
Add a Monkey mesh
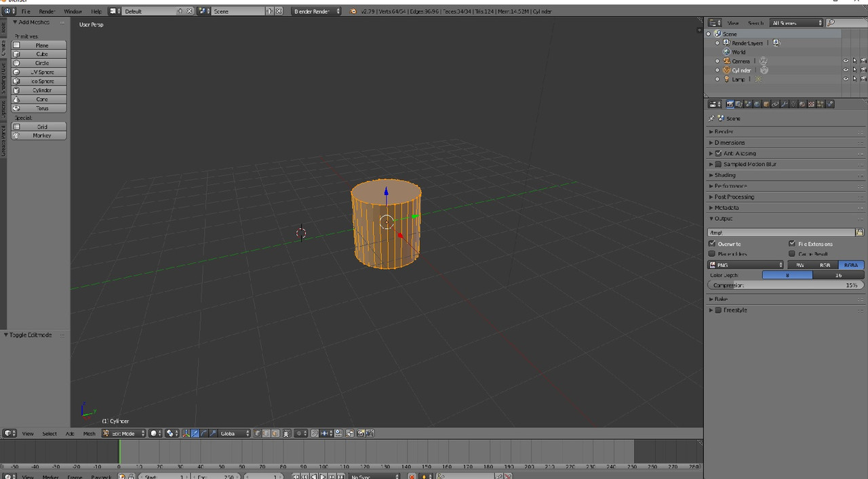coord(39,136)
